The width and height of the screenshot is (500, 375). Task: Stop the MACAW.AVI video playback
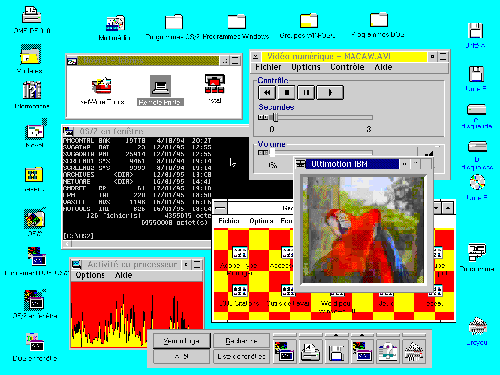coord(287,92)
